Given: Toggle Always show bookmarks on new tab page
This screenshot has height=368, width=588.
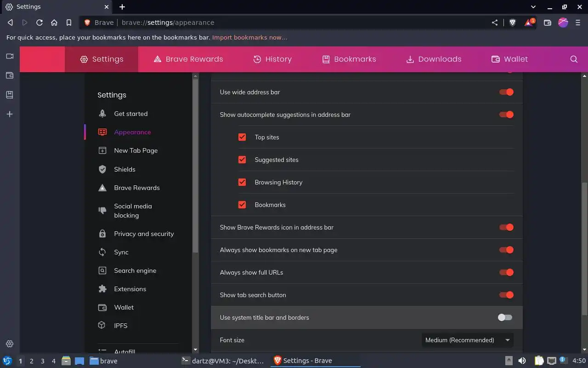Looking at the screenshot, I should tap(506, 250).
